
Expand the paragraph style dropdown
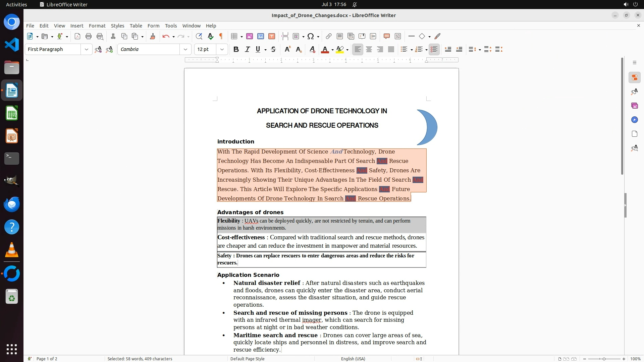coord(87,49)
